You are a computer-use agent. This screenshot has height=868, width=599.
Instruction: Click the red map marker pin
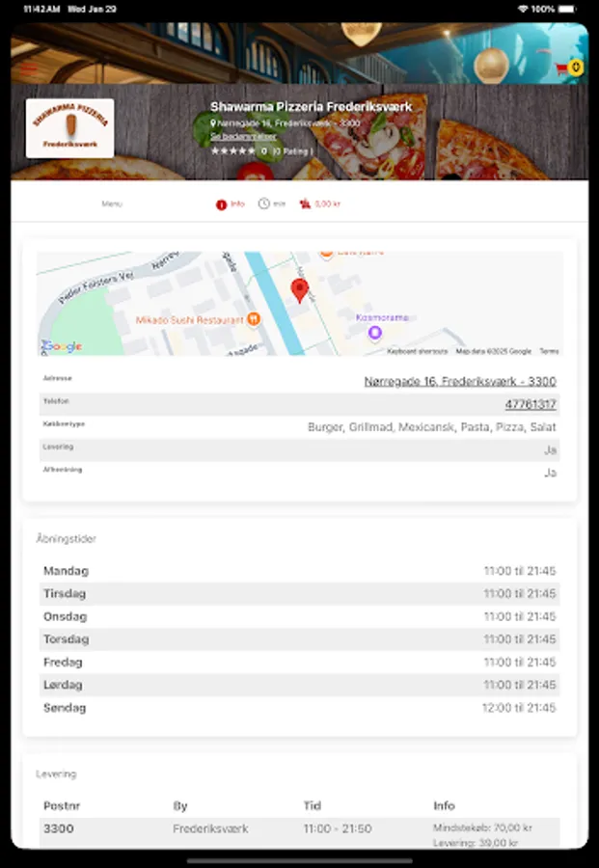[299, 290]
